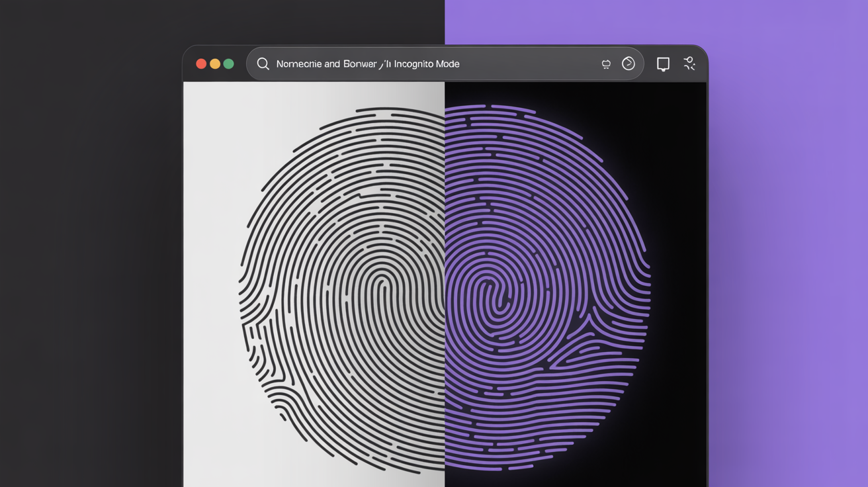The image size is (868, 487).
Task: Click the circular arrow icon in address bar
Action: [629, 64]
